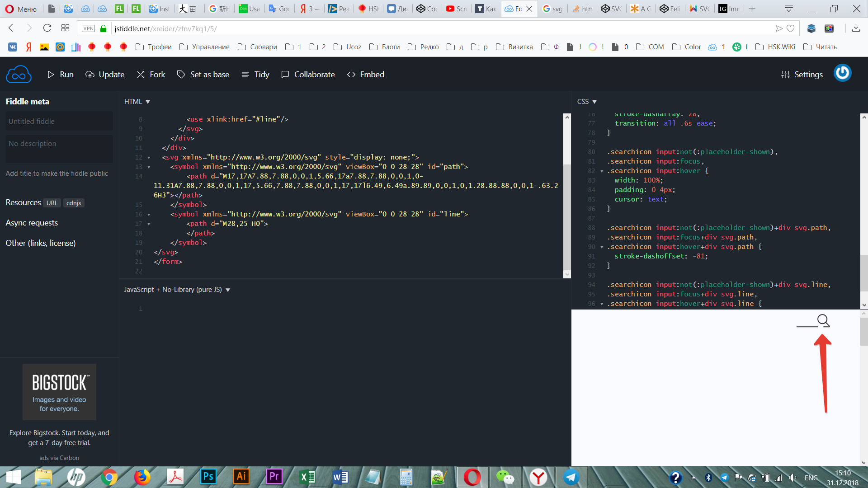Open Telegram from taskbar

point(571,477)
